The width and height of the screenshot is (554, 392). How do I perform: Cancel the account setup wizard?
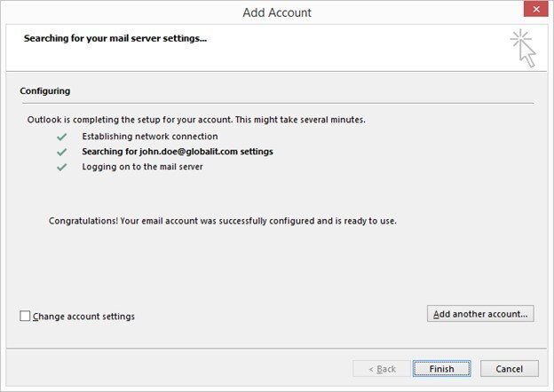509,369
